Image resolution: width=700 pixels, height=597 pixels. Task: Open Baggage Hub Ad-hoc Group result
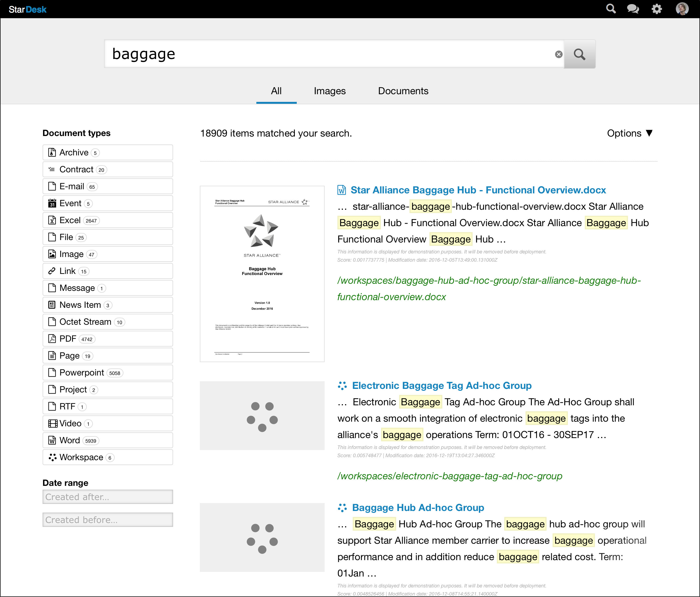pos(418,507)
